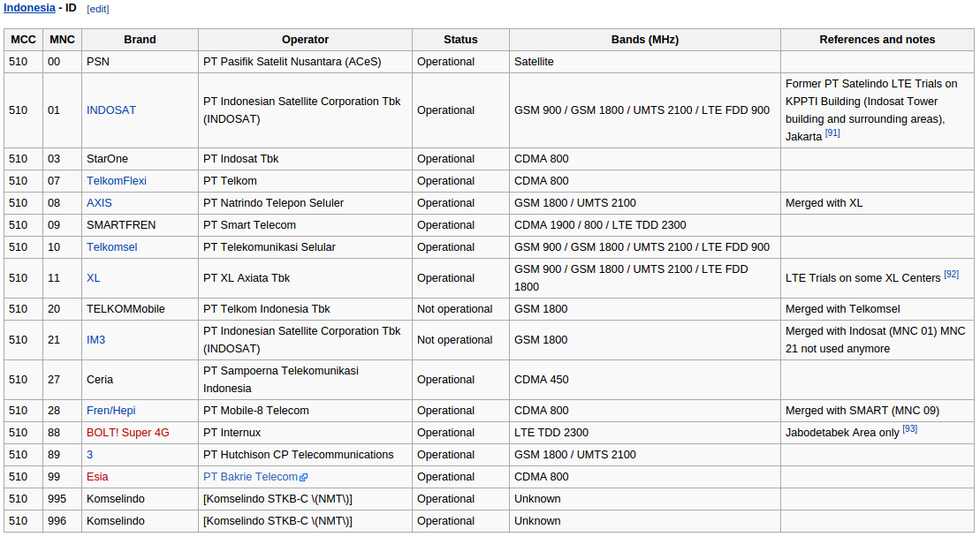Follow the XL brand link
The height and width of the screenshot is (537, 980).
pos(93,278)
